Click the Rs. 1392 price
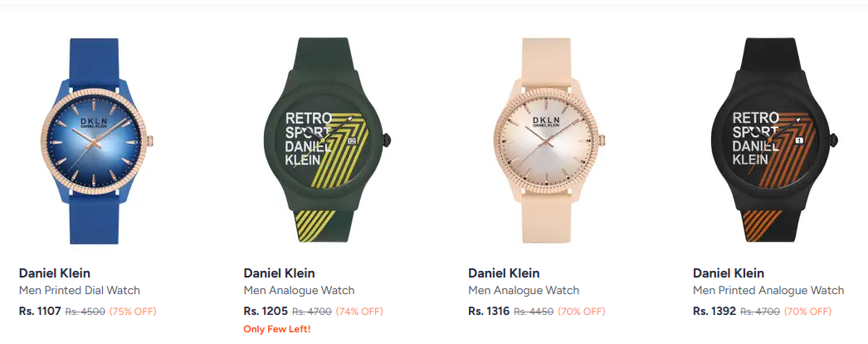Screen dimensions: 868x344 pos(714,312)
